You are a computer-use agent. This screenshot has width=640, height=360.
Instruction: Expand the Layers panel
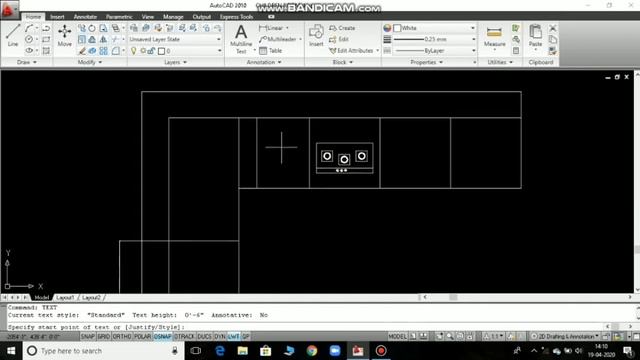[176, 62]
